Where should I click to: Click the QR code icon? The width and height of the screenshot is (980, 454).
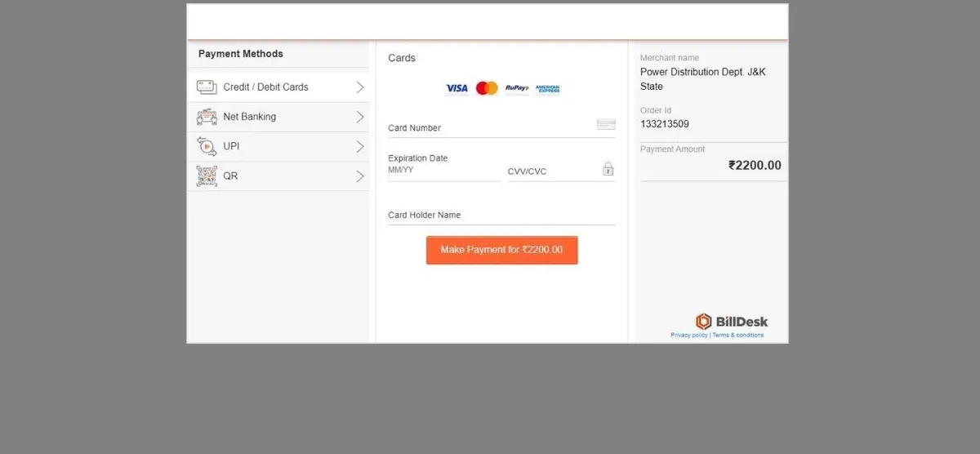[207, 176]
